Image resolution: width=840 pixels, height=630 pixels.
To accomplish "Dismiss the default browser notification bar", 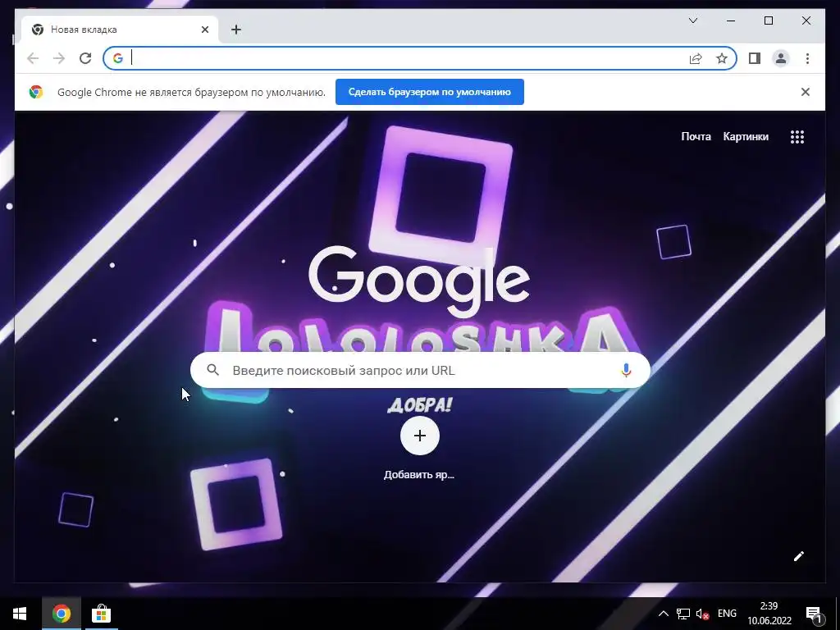I will pyautogui.click(x=806, y=92).
